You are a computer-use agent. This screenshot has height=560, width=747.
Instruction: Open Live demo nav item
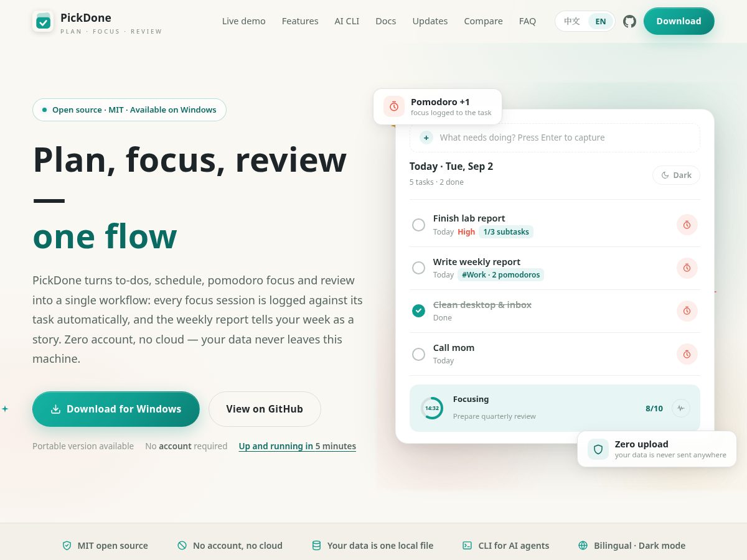pos(244,21)
